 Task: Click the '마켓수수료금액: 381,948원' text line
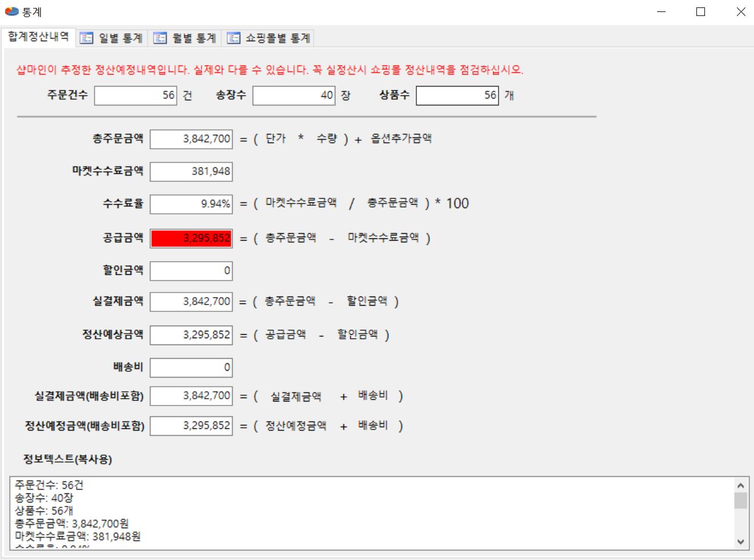(x=78, y=537)
